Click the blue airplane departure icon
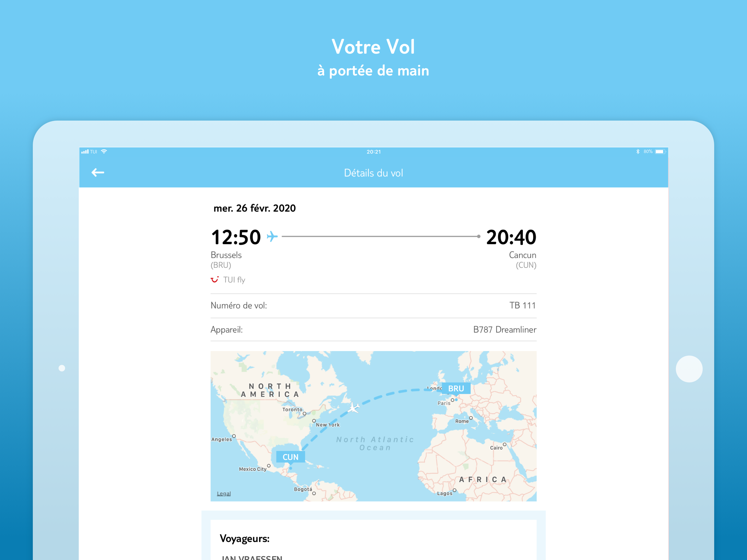Viewport: 747px width, 560px height. tap(272, 236)
